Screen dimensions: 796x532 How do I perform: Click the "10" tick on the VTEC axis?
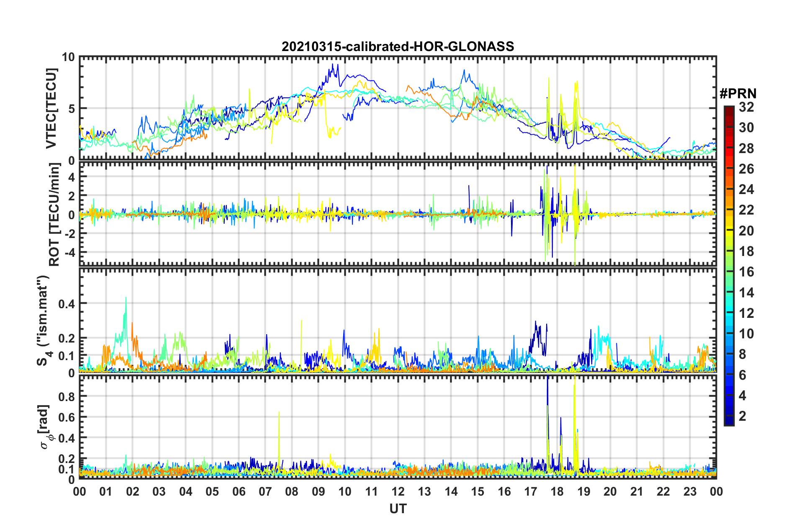(x=68, y=57)
